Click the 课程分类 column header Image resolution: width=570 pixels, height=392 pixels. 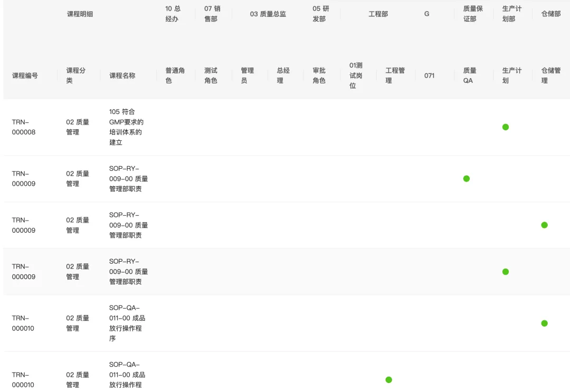(75, 75)
